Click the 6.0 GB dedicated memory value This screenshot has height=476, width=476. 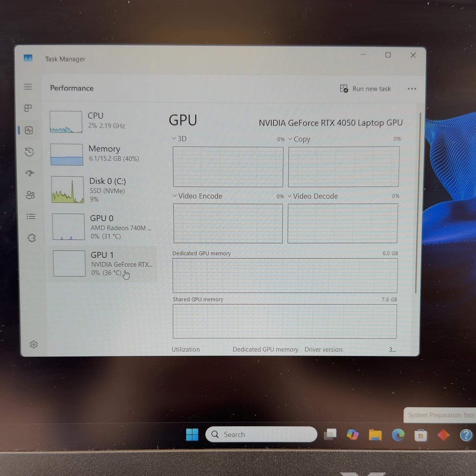pos(390,253)
